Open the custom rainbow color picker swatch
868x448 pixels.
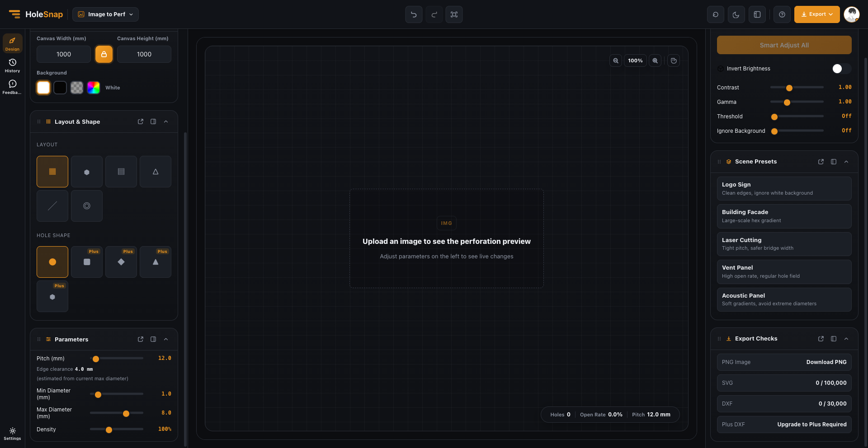94,88
